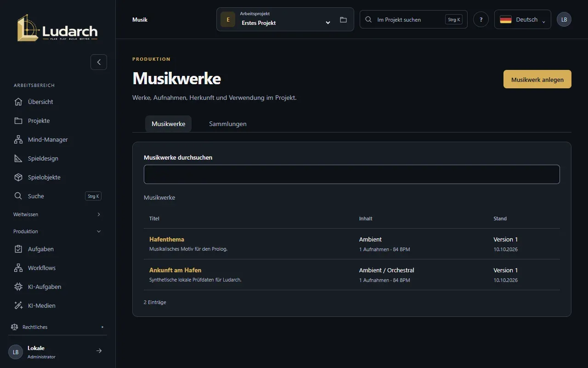Click the Inhalt column header

366,218
